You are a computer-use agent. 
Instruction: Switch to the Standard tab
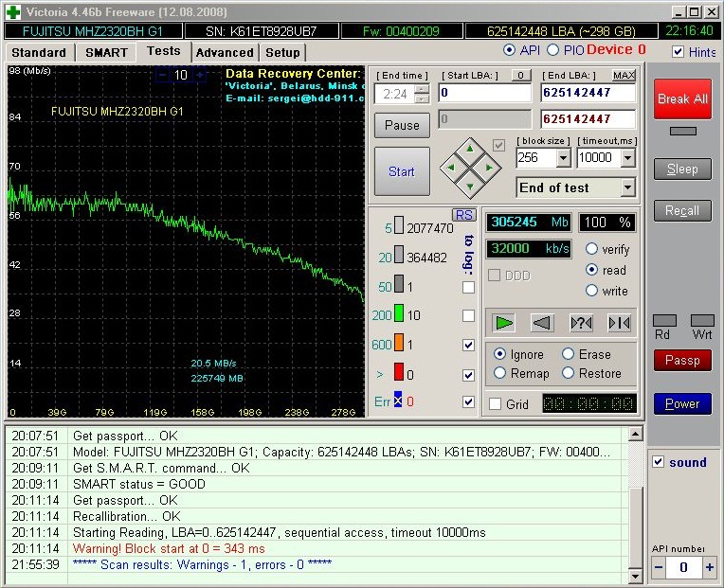[39, 53]
